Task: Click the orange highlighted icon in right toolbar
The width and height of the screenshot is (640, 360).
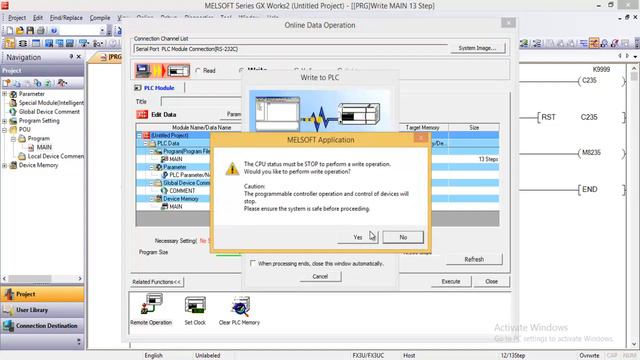Action: (x=594, y=43)
